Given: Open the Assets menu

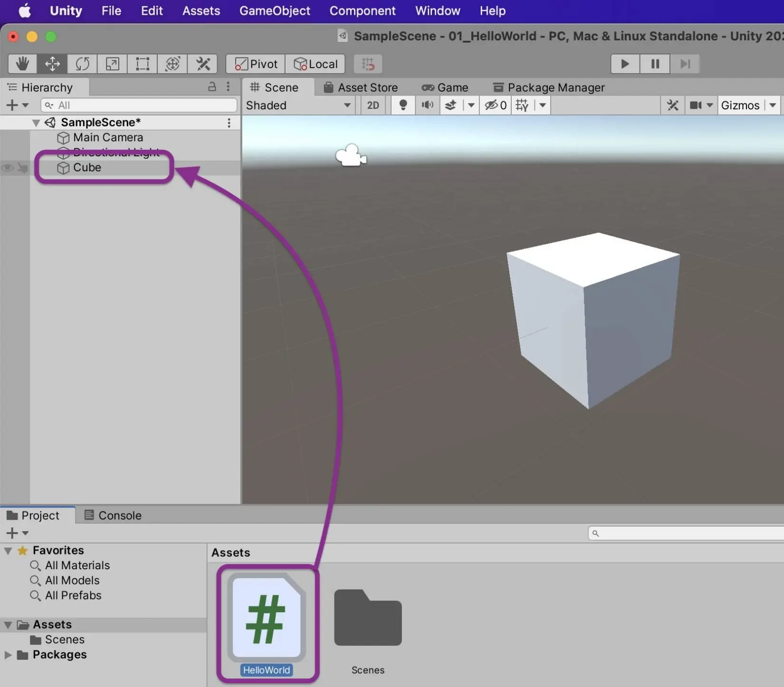Looking at the screenshot, I should (x=201, y=11).
